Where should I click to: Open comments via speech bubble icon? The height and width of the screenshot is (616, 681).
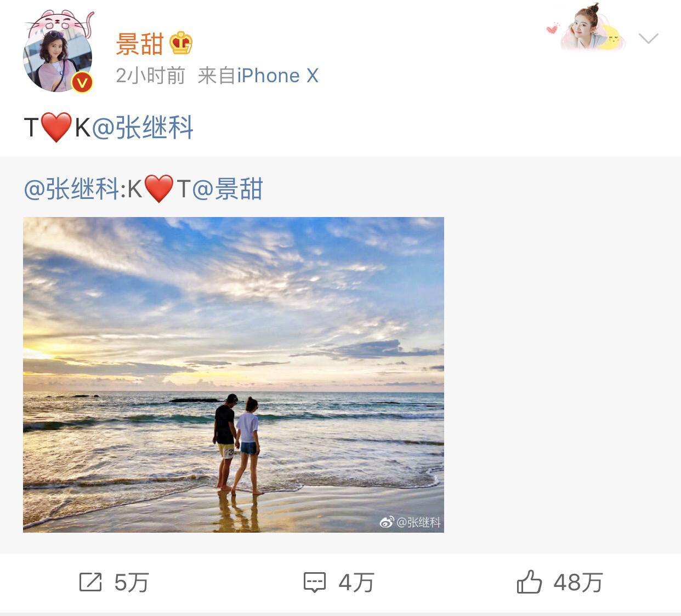pyautogui.click(x=315, y=583)
